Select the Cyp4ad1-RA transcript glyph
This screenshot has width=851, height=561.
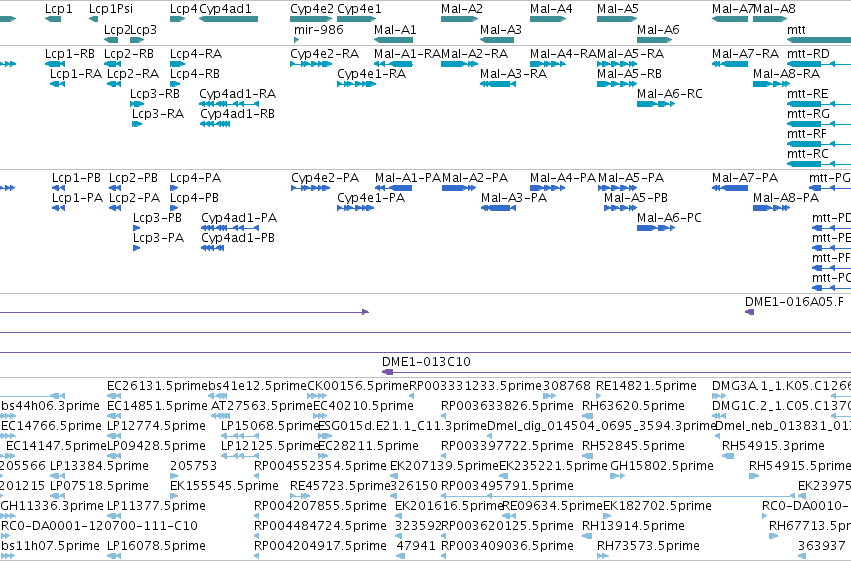(230, 104)
